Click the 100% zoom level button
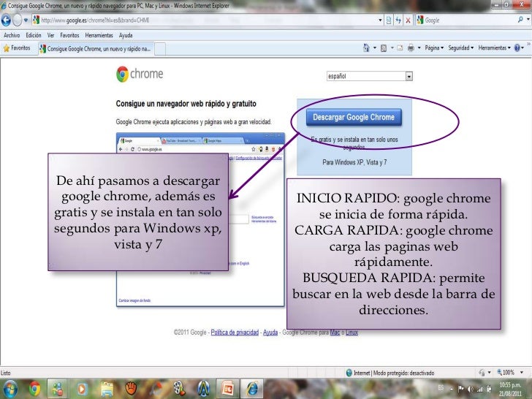The width and height of the screenshot is (532, 399). (506, 373)
